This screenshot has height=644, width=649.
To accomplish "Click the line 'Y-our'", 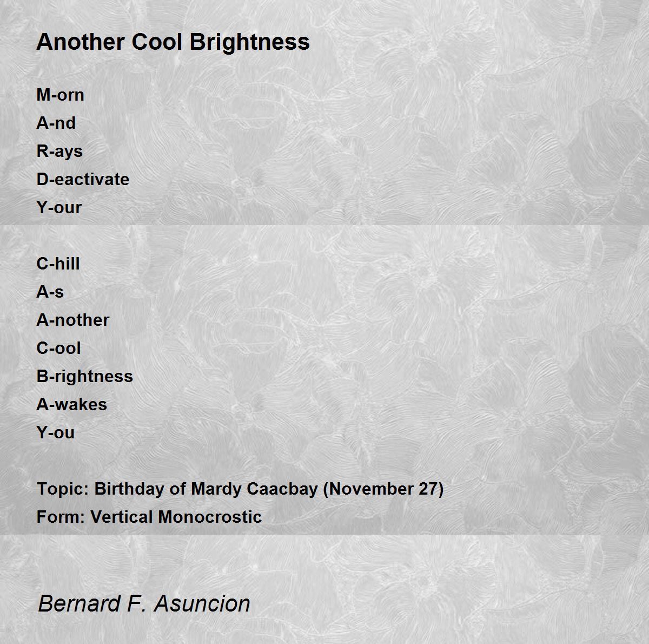I will coord(59,207).
